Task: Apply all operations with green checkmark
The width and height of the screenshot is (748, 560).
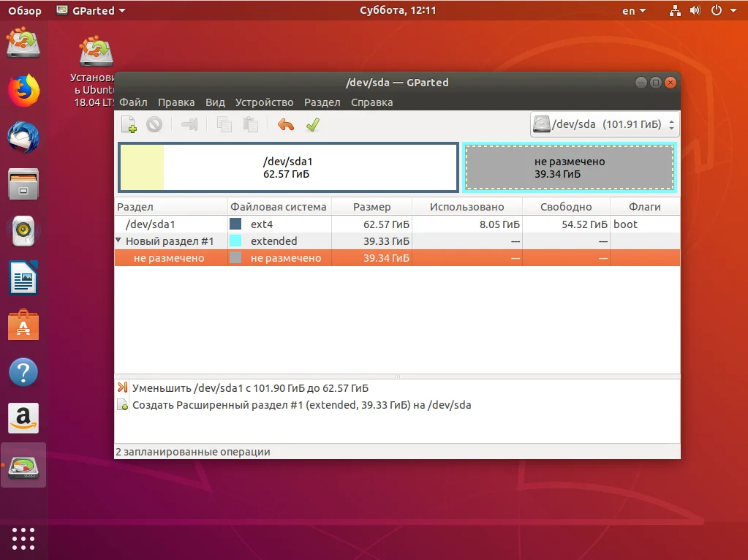Action: coord(313,125)
